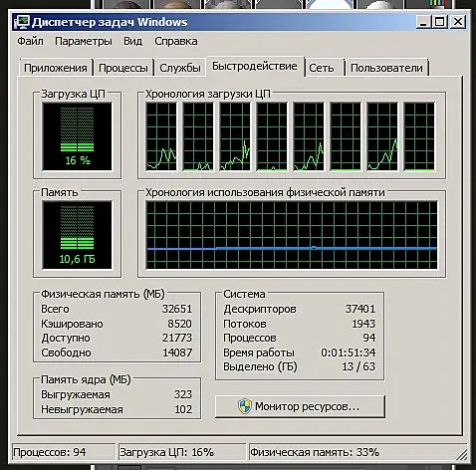Viewport: 476px width, 470px height.
Task: Switch to the Пользователи tab
Action: click(386, 68)
